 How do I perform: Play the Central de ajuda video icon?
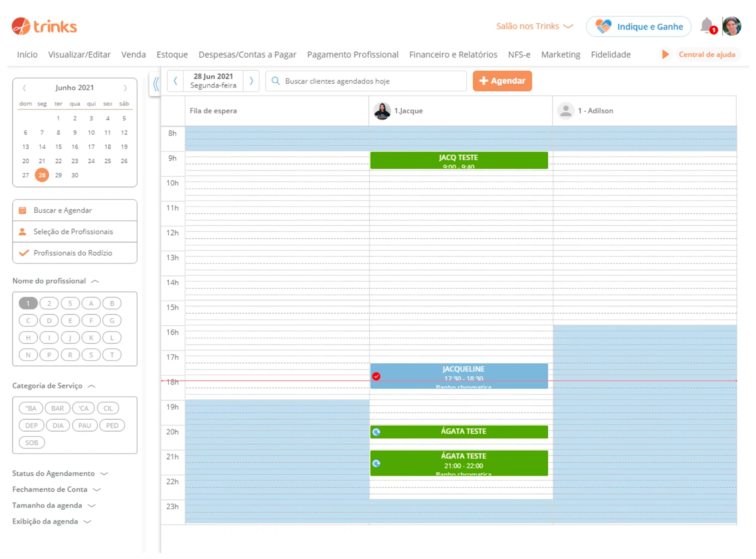(x=665, y=55)
